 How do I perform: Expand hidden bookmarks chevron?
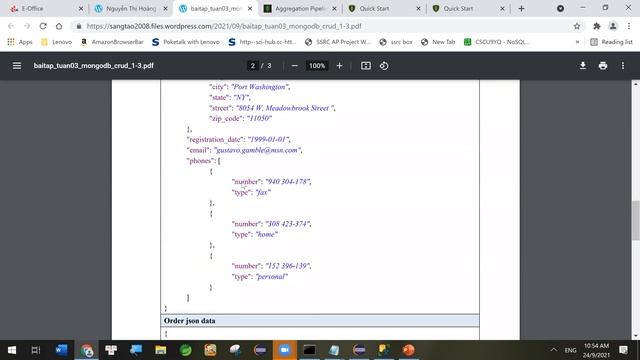coord(577,42)
